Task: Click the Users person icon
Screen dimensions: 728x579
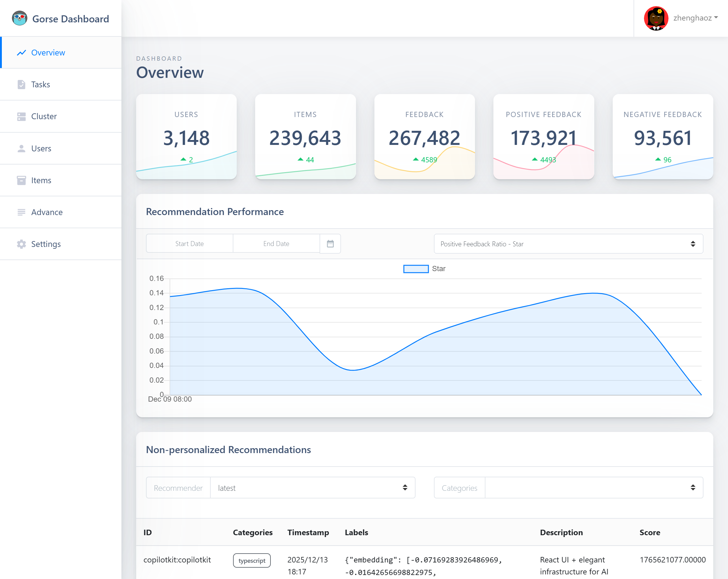Action: click(21, 149)
